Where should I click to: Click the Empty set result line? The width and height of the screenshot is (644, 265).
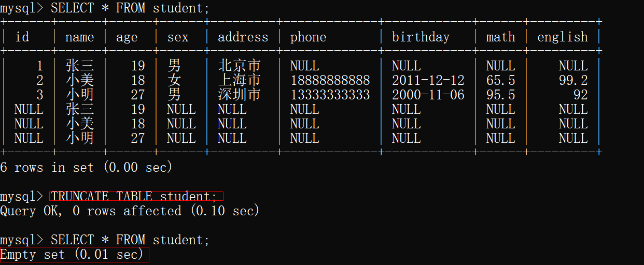[72, 255]
